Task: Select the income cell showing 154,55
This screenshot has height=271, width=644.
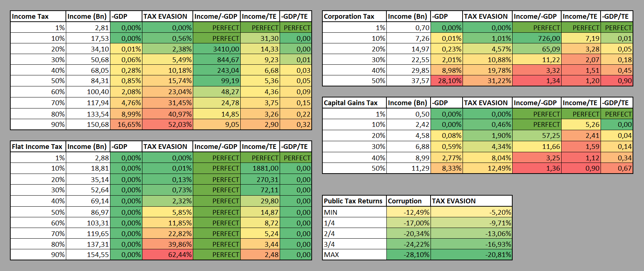Action: tap(88, 254)
